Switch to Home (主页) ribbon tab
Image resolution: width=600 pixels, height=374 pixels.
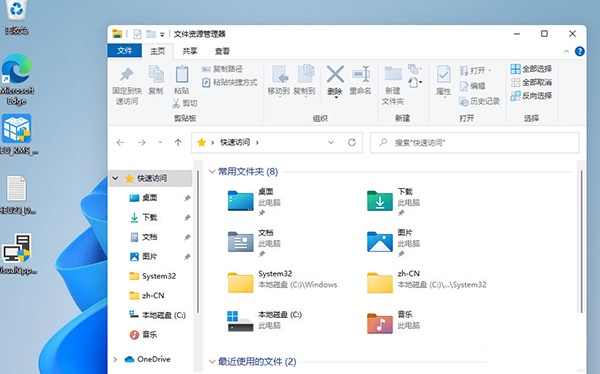(158, 51)
